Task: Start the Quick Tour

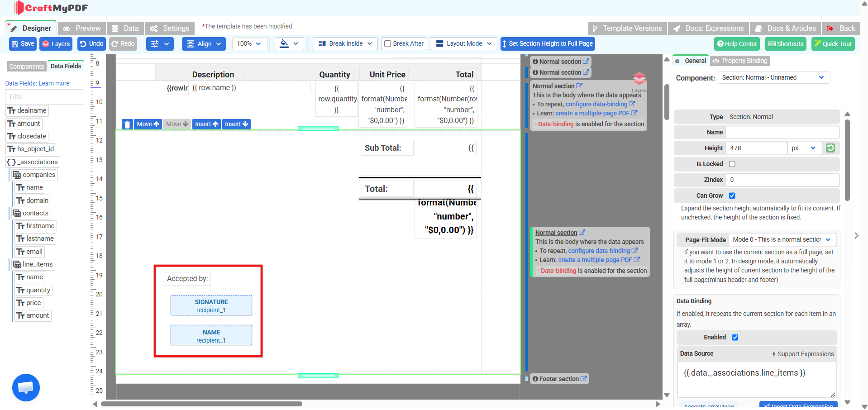Action: pos(833,44)
